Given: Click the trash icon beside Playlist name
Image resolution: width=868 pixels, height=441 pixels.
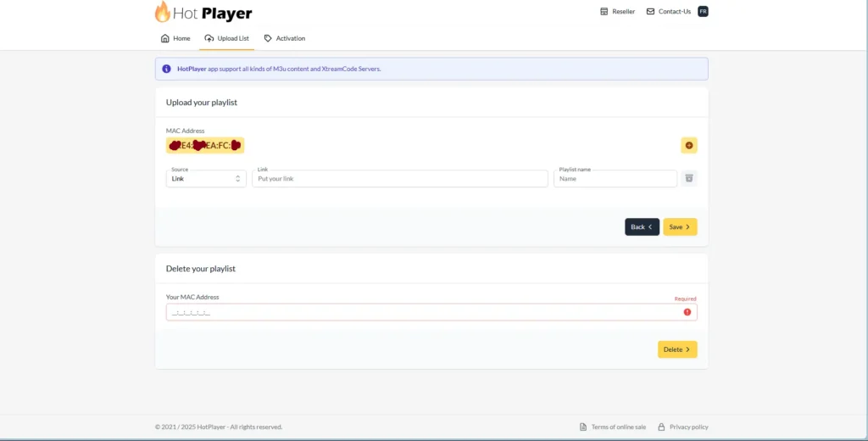Looking at the screenshot, I should (689, 178).
